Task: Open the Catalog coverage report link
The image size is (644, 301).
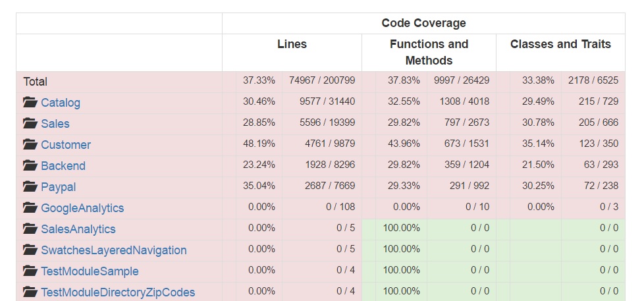Action: coord(61,103)
